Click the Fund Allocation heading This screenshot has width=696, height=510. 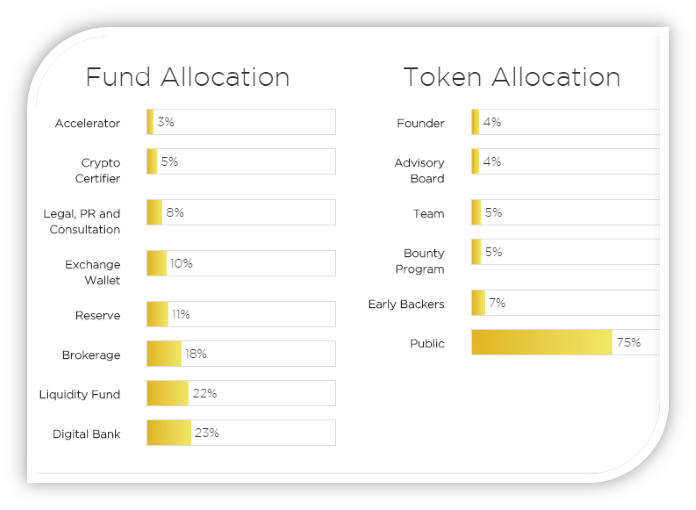(188, 77)
